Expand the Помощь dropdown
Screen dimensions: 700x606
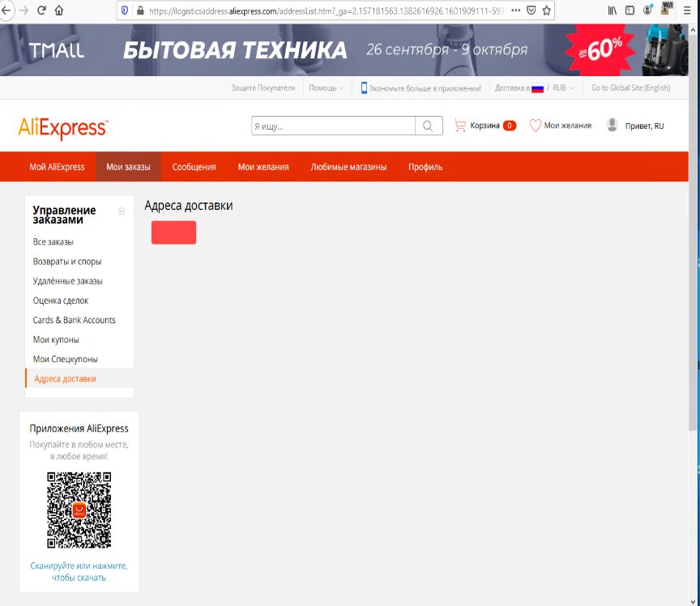point(327,88)
